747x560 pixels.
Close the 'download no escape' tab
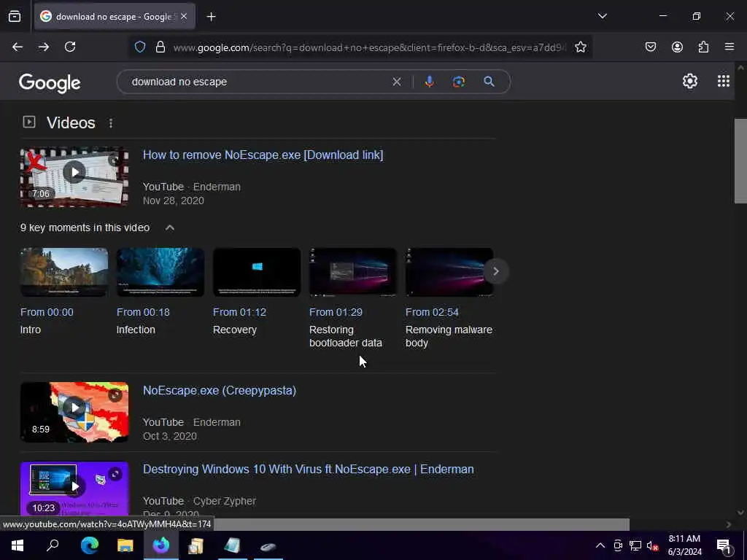tap(184, 17)
